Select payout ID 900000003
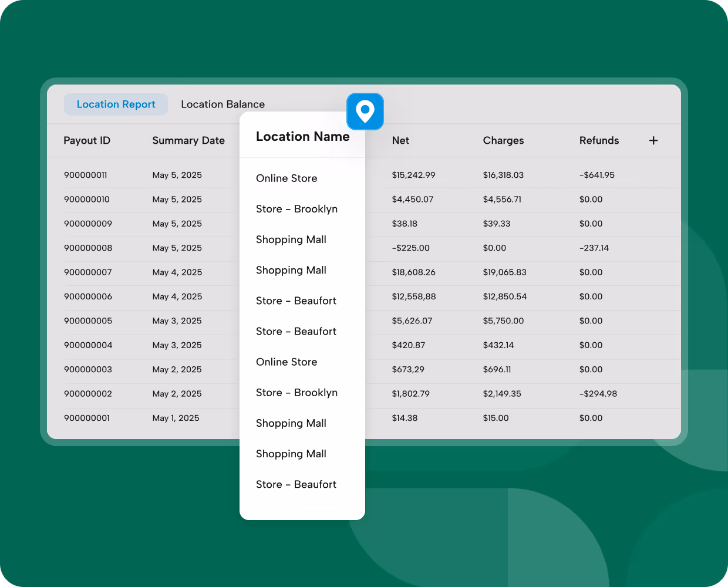 [x=88, y=369]
